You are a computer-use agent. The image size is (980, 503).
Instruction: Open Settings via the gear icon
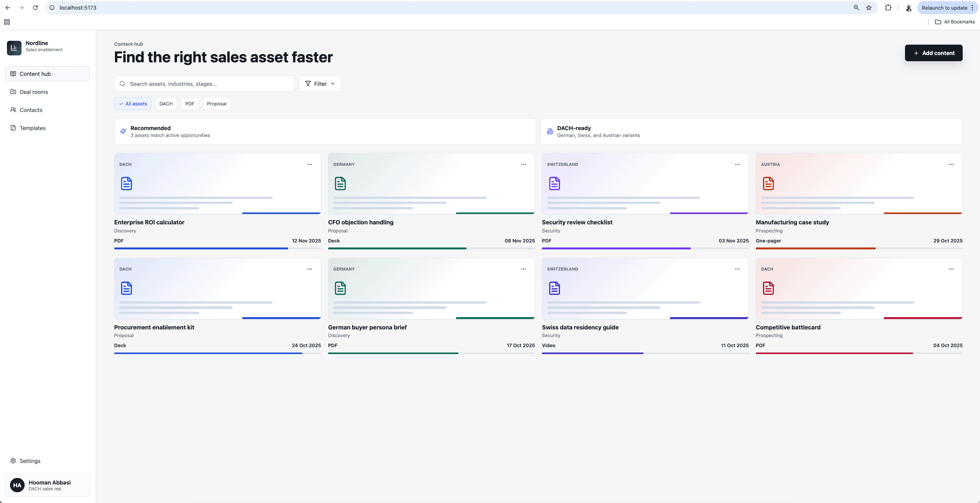13,461
